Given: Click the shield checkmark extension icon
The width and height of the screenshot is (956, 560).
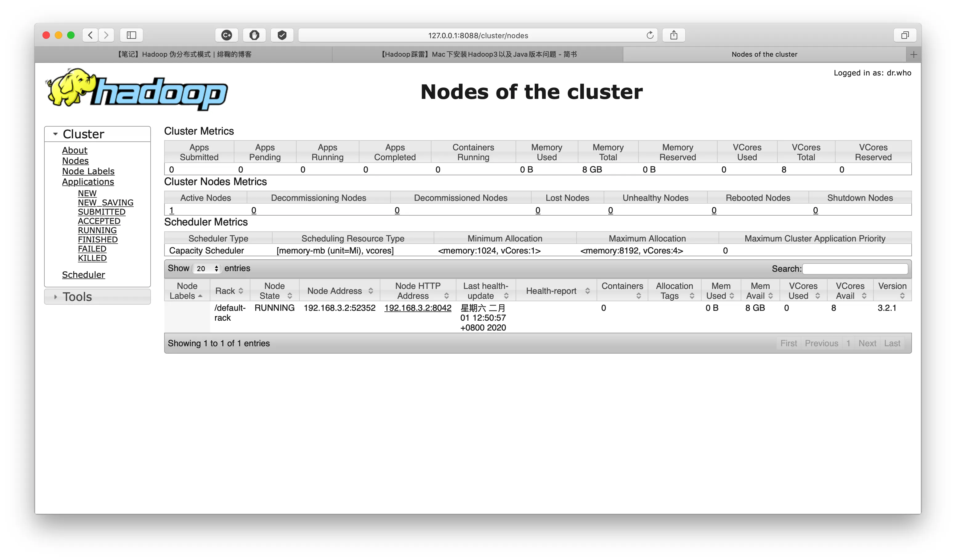Looking at the screenshot, I should pos(282,35).
